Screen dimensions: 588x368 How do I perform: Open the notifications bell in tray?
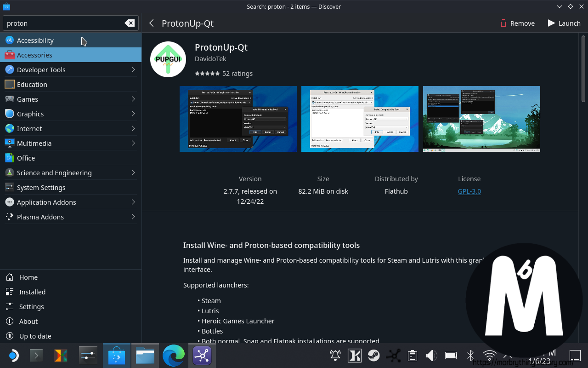(335, 356)
